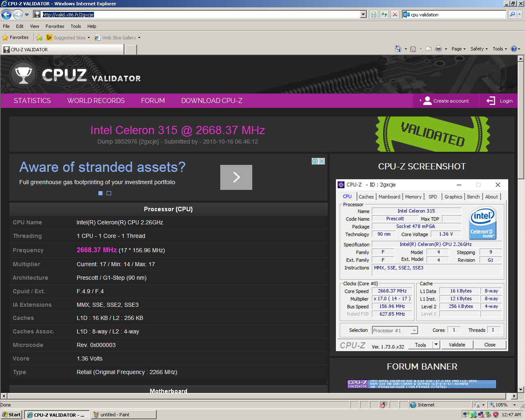Click the Print icon in command bar
Viewport: 525px width, 420px height.
438,49
